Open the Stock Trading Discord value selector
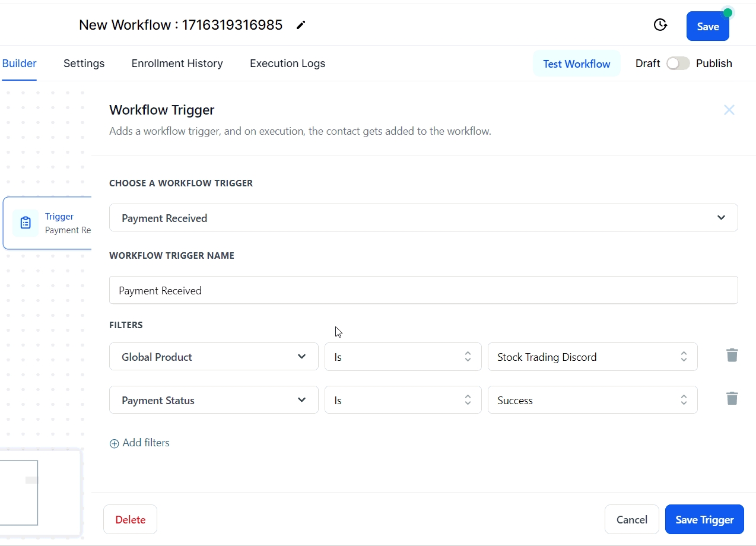The height and width of the screenshot is (546, 756). (592, 357)
